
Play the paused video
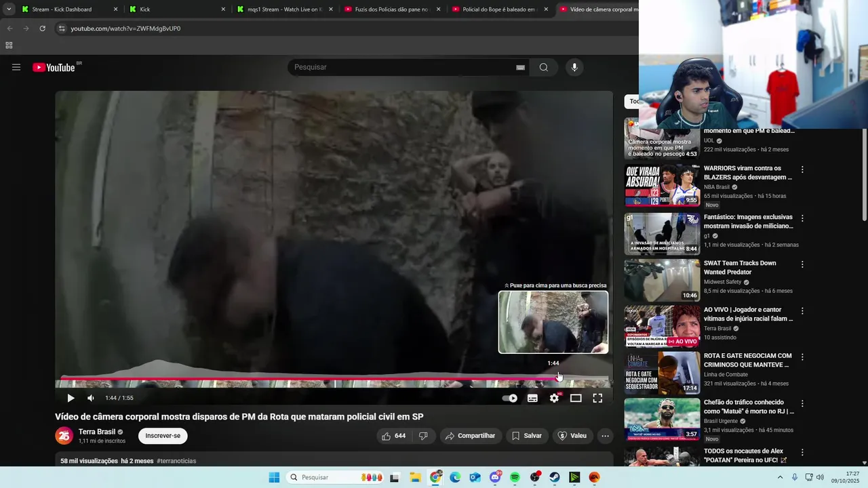coord(71,398)
